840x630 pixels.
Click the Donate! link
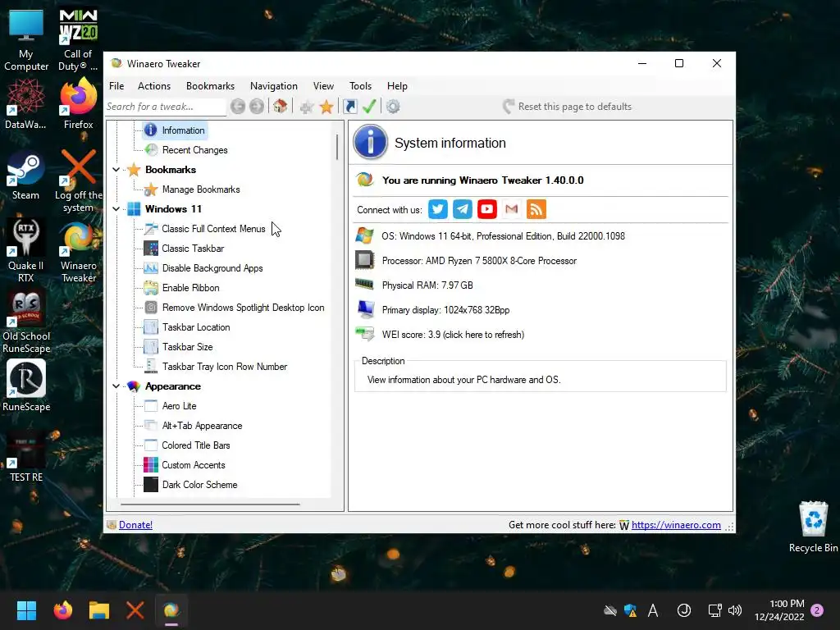(135, 525)
